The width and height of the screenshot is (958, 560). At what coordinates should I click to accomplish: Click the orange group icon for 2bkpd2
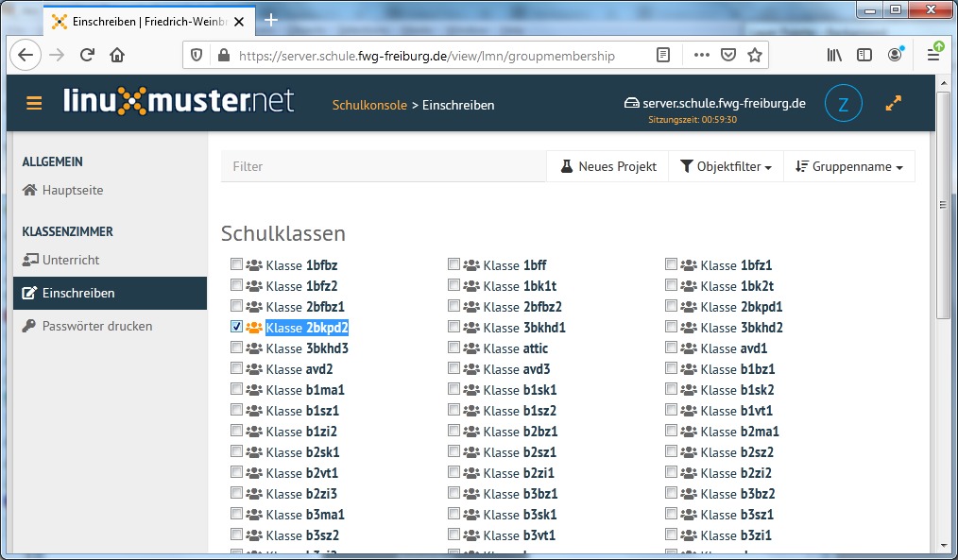[x=253, y=328]
